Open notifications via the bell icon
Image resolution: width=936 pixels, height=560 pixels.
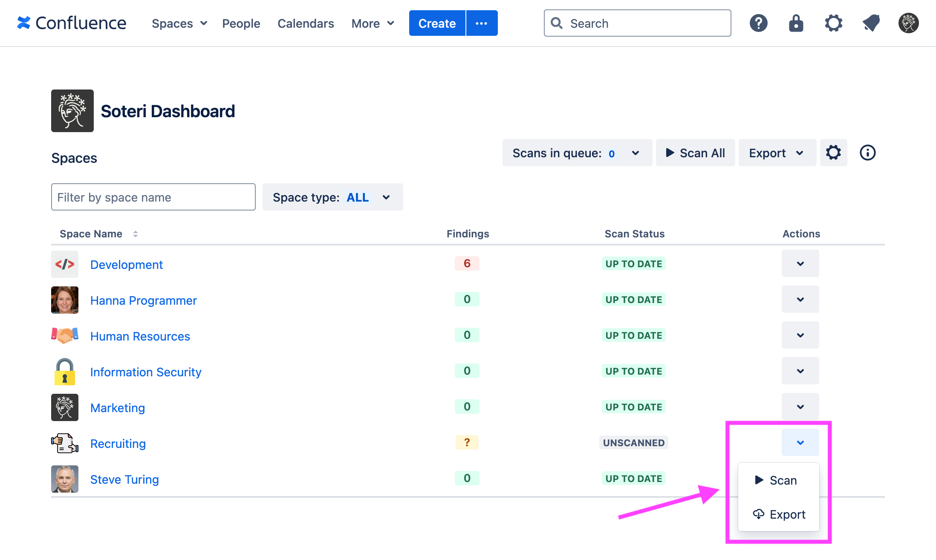[871, 23]
